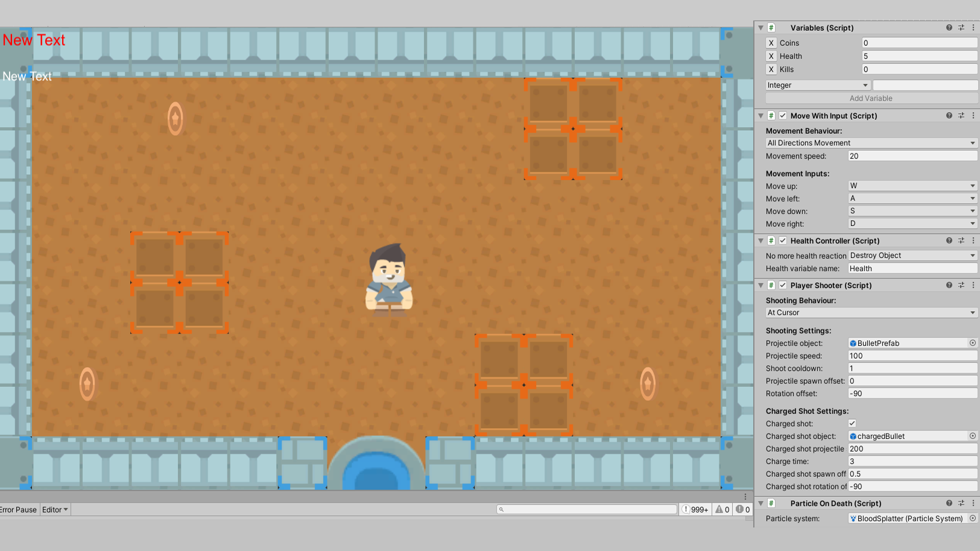Toggle the Charged shot checkbox
980x551 pixels.
click(x=852, y=423)
